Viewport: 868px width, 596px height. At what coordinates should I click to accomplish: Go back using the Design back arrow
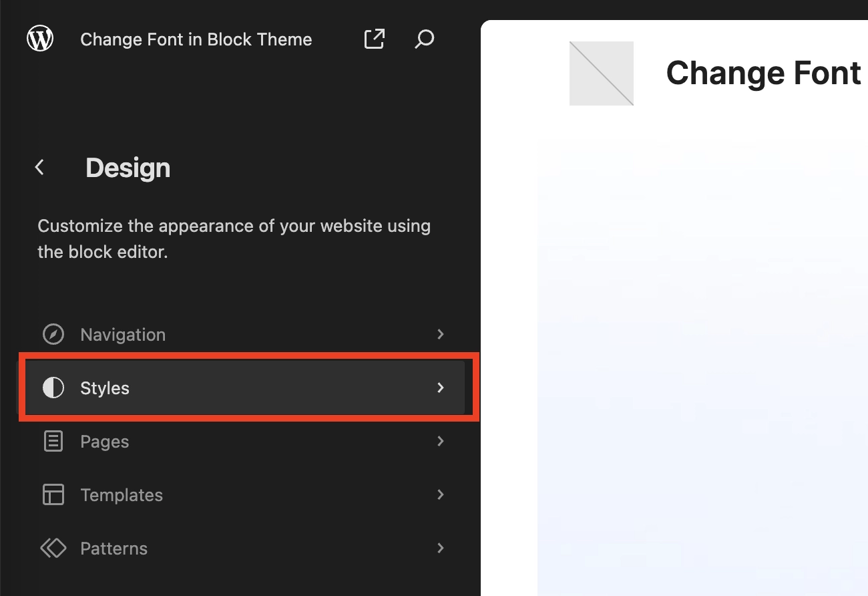pos(40,168)
